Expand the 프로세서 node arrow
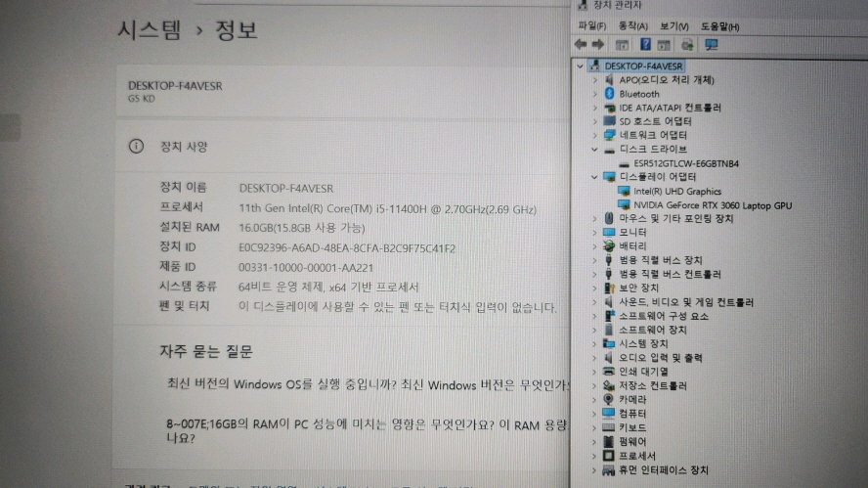This screenshot has height=488, width=868. [x=594, y=456]
